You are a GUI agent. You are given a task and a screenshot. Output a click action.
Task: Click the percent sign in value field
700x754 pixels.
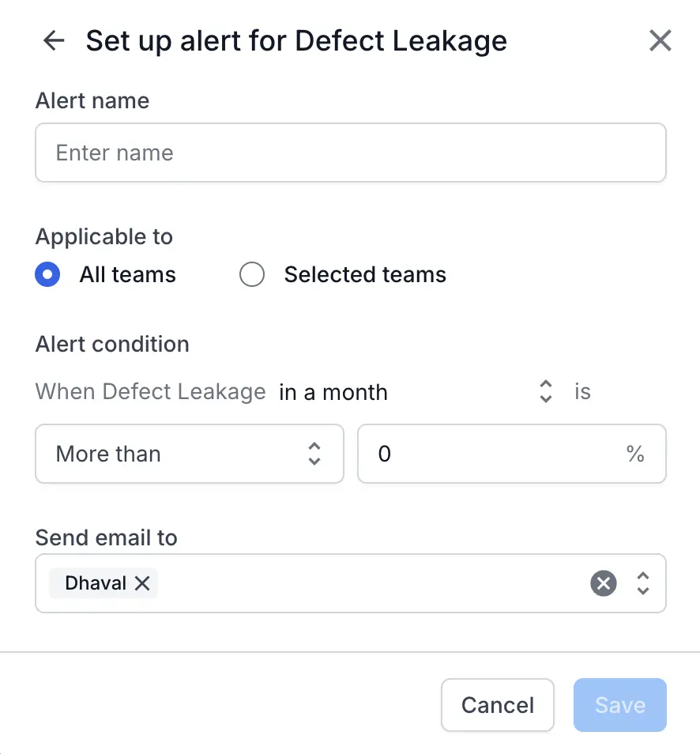click(x=635, y=454)
